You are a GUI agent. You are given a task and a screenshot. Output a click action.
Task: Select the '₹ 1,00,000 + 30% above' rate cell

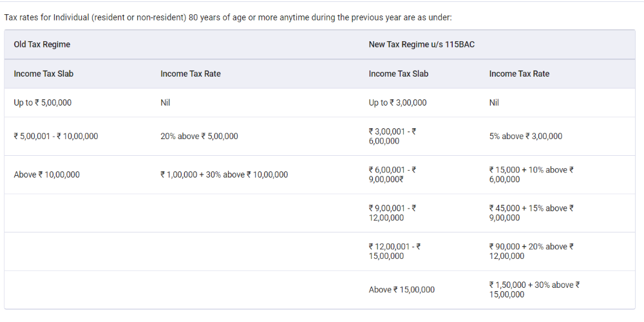[x=224, y=175]
